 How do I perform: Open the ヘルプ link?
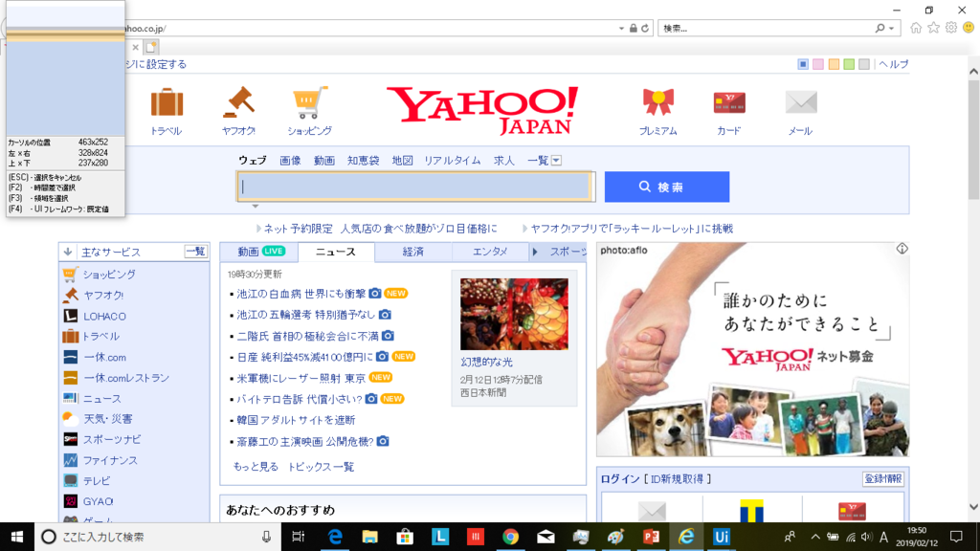coord(894,64)
